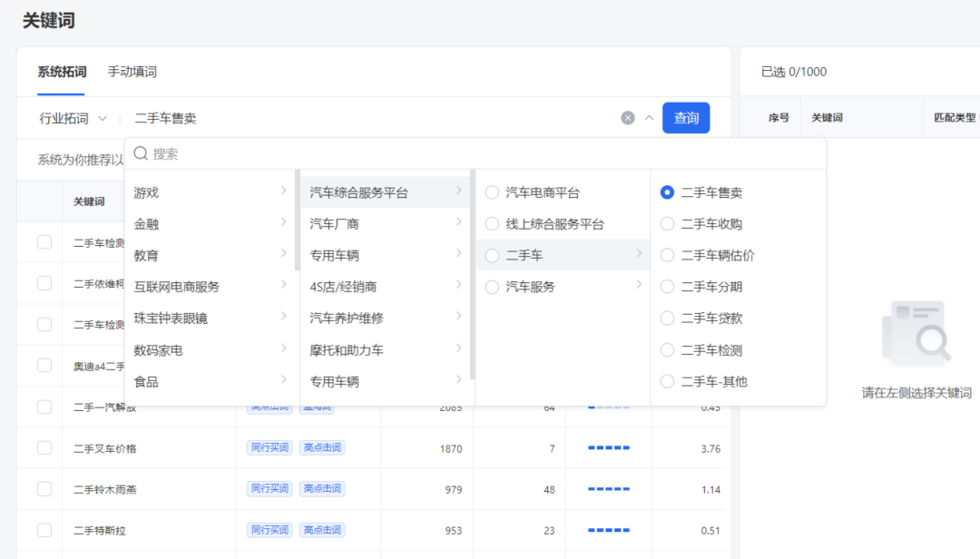The width and height of the screenshot is (980, 559).
Task: Switch to the 系统拓词 tab
Action: tap(61, 71)
